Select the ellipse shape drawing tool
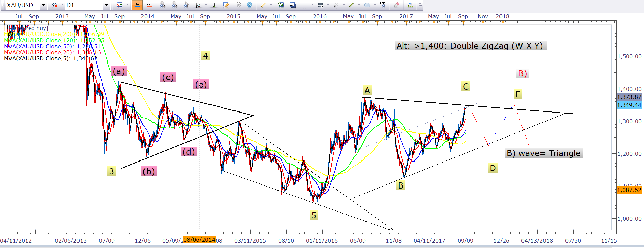This screenshot has width=644, height=248. pos(367,5)
